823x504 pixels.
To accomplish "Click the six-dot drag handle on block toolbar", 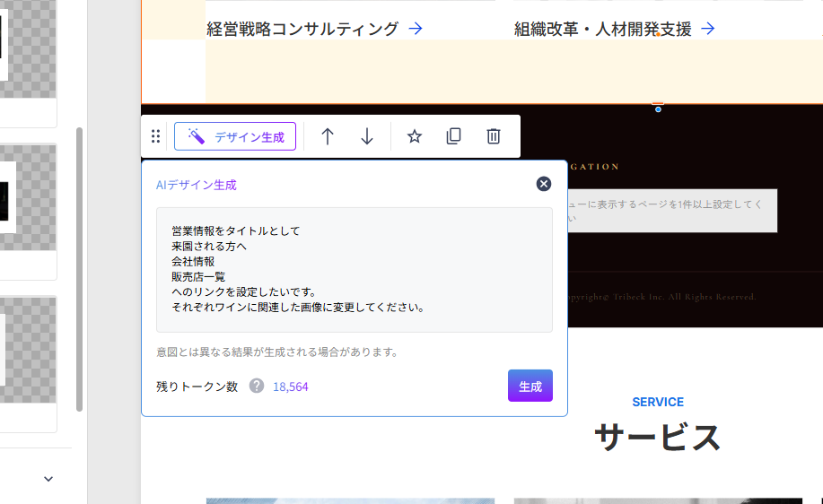I will pos(155,136).
